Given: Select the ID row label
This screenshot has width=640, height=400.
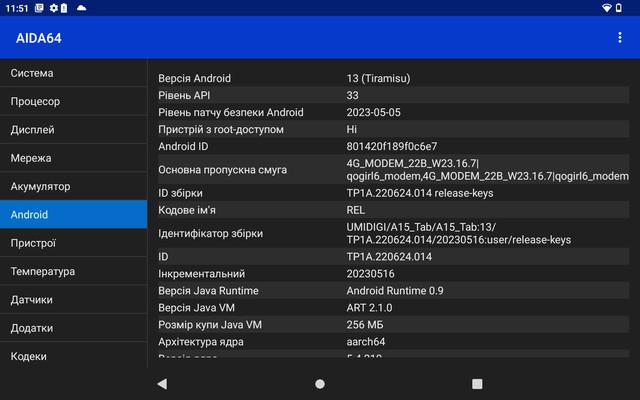Looking at the screenshot, I should pyautogui.click(x=163, y=256).
